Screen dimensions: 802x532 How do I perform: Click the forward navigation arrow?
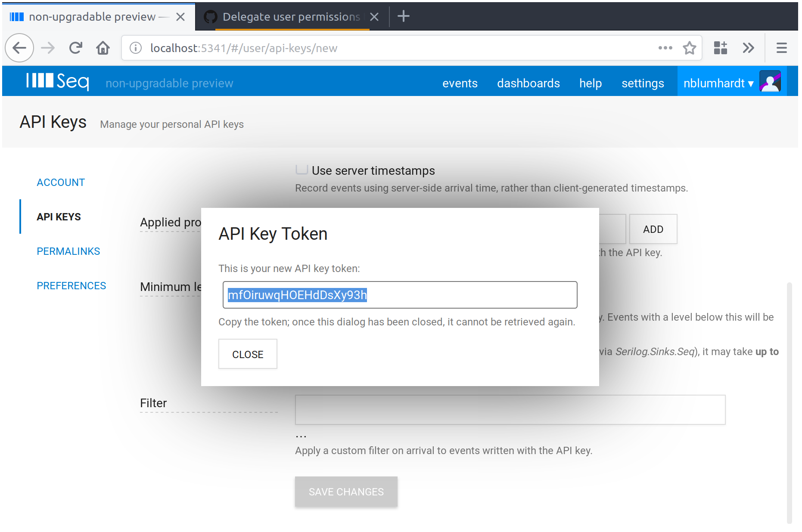pos(48,48)
